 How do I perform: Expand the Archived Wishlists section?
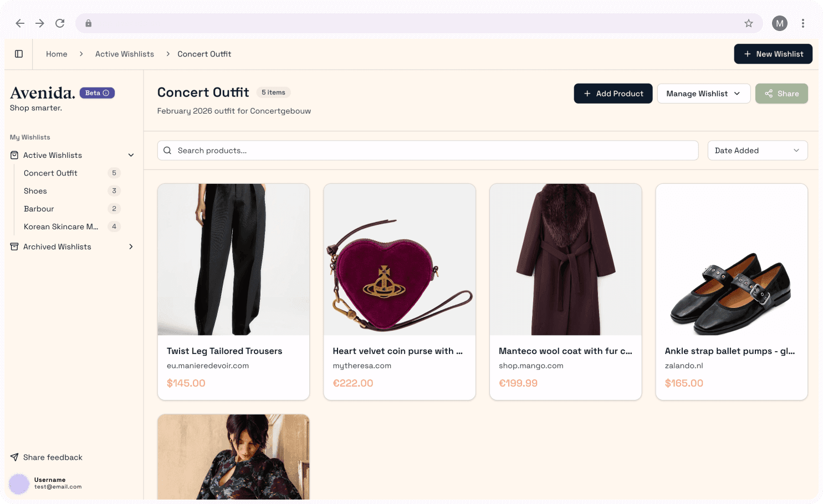click(131, 246)
